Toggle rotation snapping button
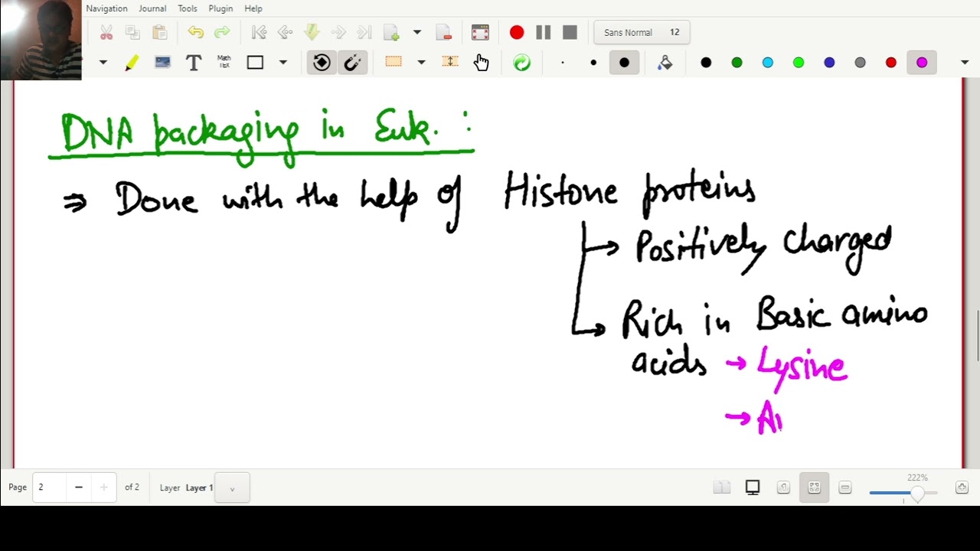The image size is (980, 551). tap(322, 63)
